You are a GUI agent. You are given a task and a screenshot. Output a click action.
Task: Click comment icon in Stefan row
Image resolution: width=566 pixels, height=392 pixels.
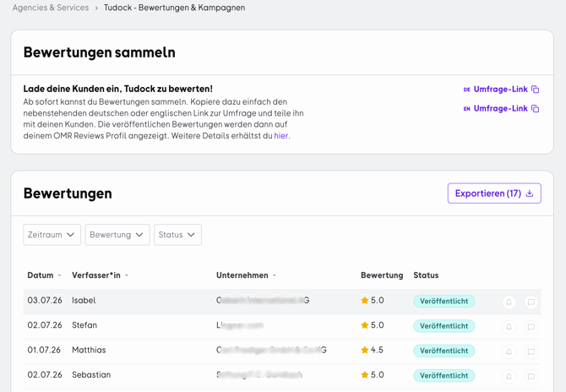[531, 327]
